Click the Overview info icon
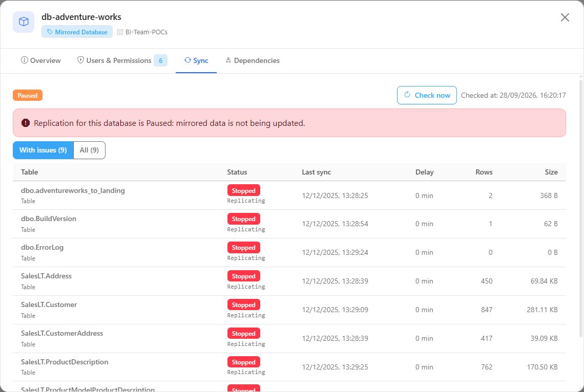This screenshot has width=584, height=392. pyautogui.click(x=24, y=60)
